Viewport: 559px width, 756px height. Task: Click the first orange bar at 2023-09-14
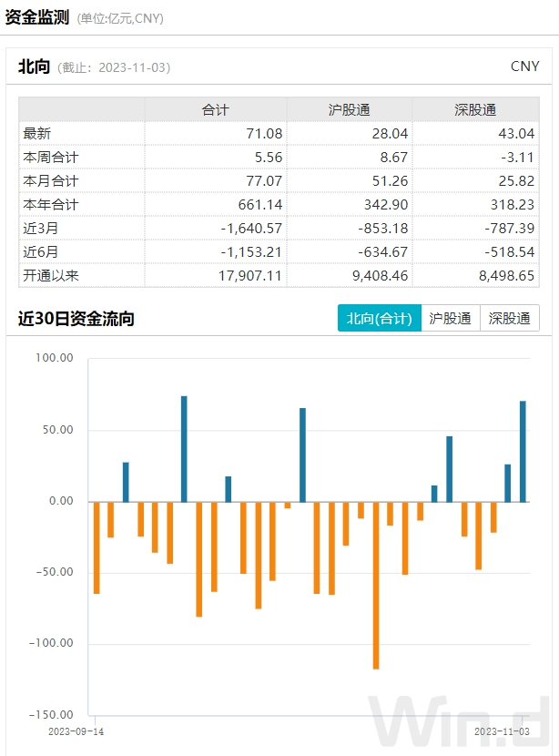[97, 547]
